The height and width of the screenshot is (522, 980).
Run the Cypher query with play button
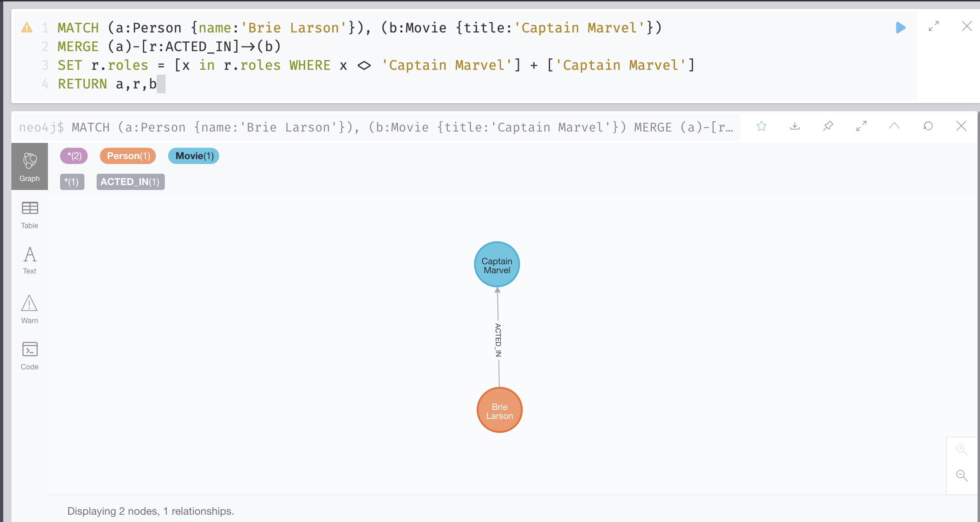[900, 28]
